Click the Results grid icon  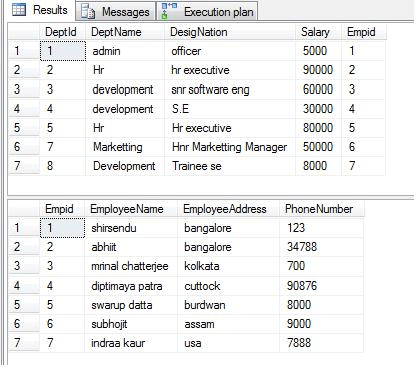tap(19, 10)
